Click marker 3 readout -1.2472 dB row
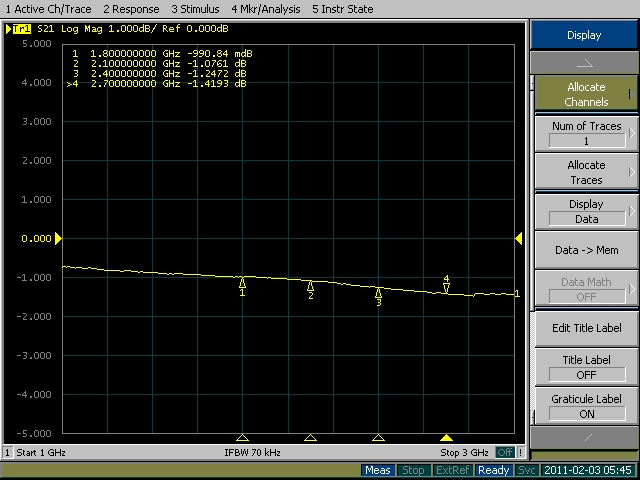Screen dimensions: 640x480 160,73
